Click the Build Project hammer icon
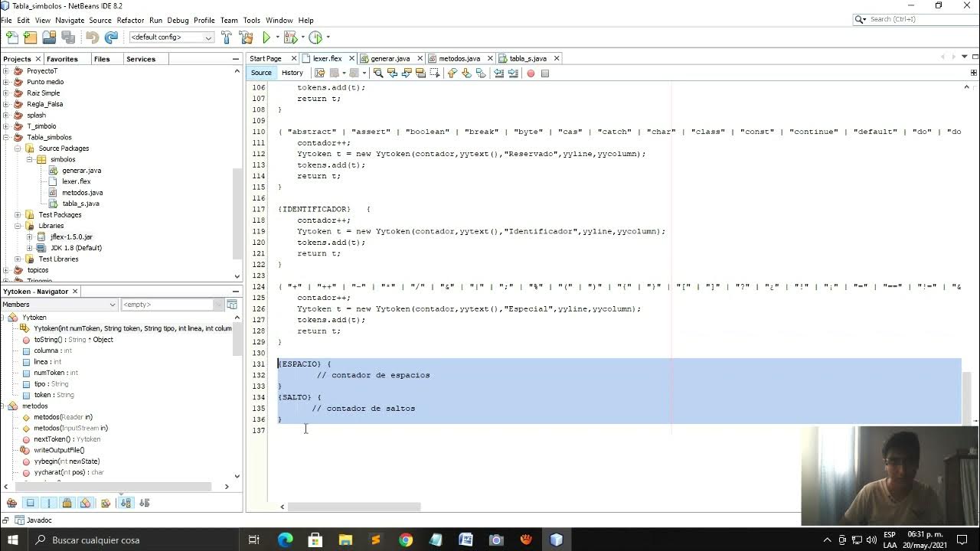This screenshot has height=551, width=980. click(x=227, y=37)
